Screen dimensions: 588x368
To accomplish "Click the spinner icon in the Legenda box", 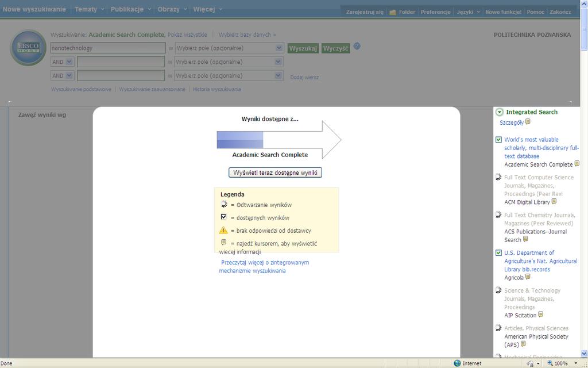I will [x=224, y=204].
